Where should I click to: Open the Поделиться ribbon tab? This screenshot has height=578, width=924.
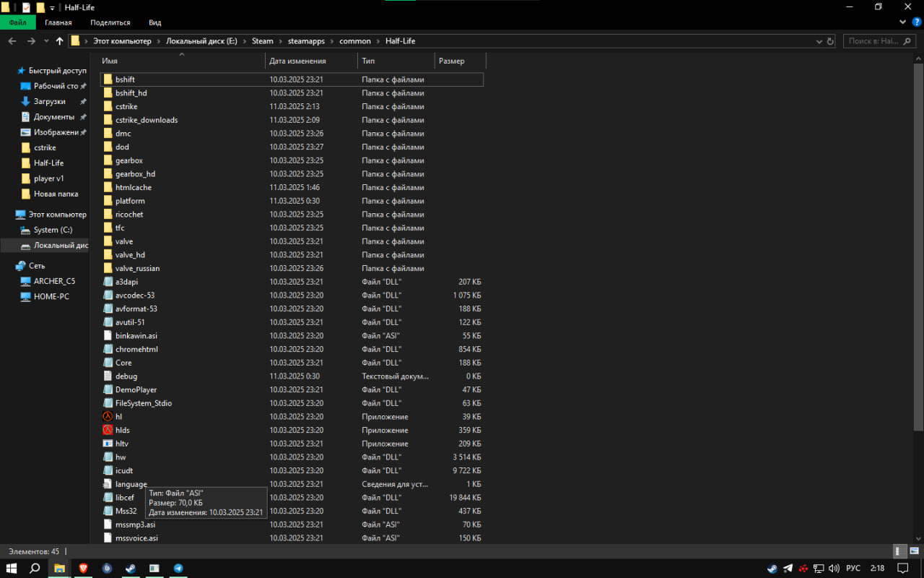pyautogui.click(x=110, y=22)
